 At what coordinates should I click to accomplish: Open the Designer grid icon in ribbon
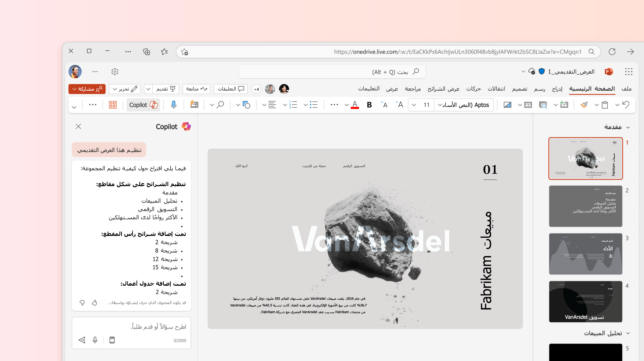coord(113,105)
